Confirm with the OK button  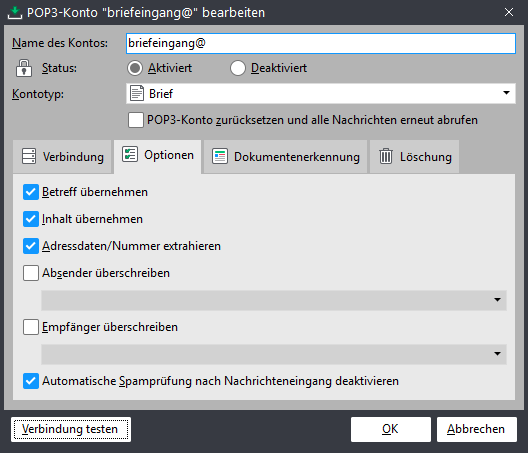(391, 429)
